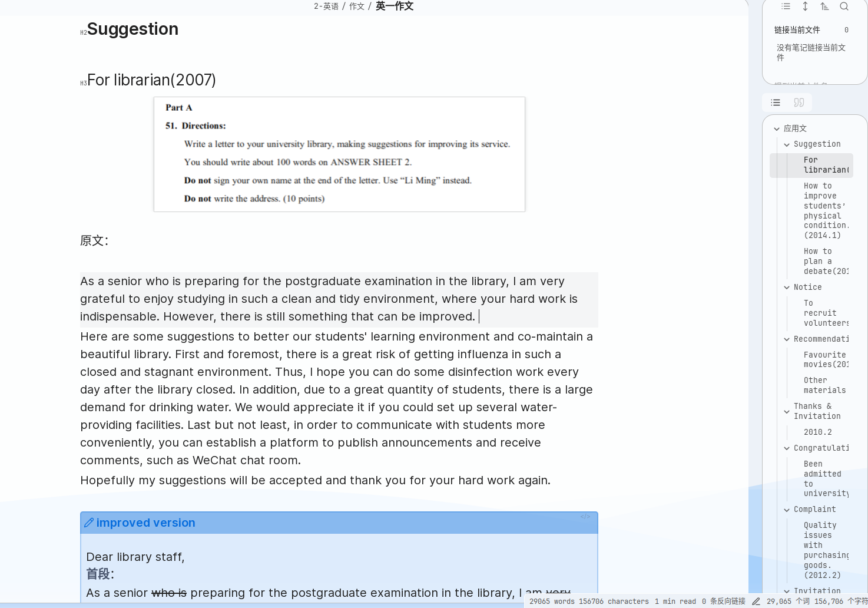Click the code edit icon on improved version callout
The width and height of the screenshot is (868, 608).
[585, 517]
